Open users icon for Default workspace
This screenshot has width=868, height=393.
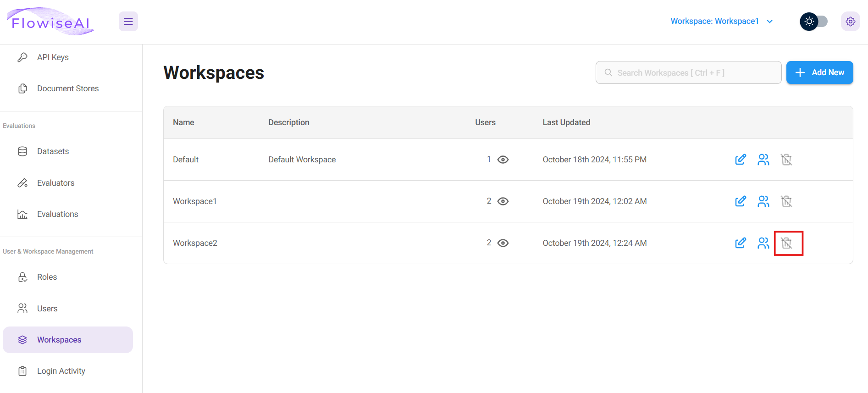pos(763,160)
